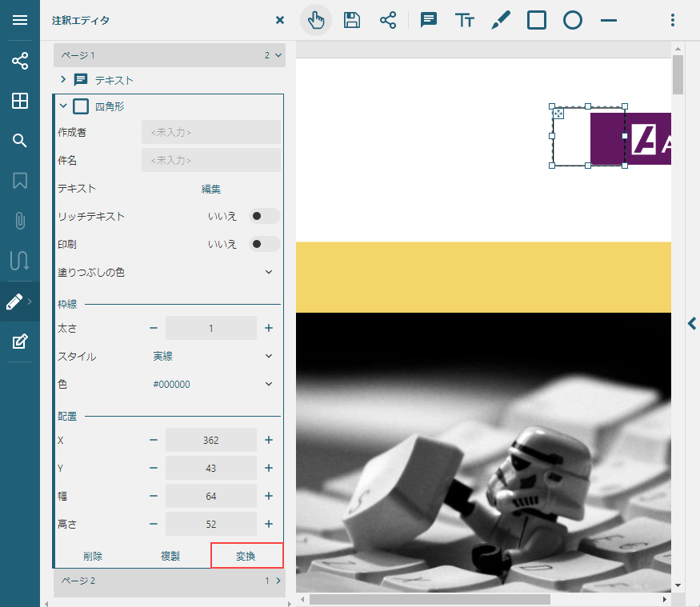Viewport: 700px width, 607px height.
Task: Increase the 高さ height value
Action: tap(269, 524)
